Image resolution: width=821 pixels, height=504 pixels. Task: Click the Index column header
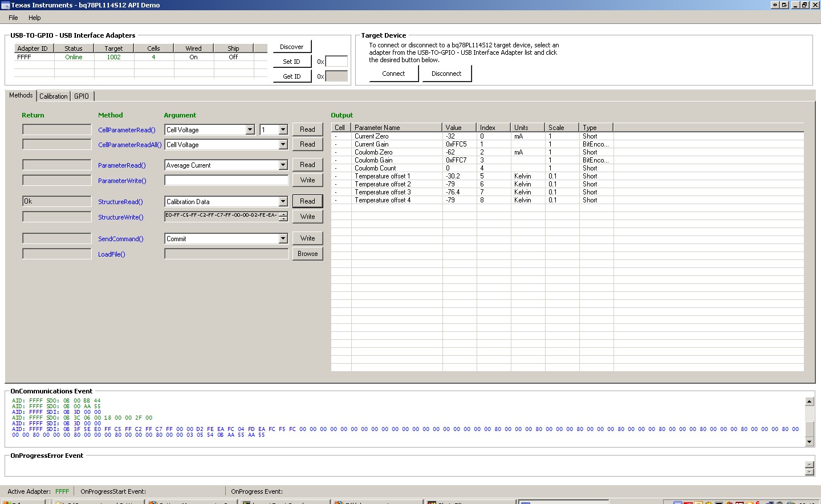tap(493, 128)
